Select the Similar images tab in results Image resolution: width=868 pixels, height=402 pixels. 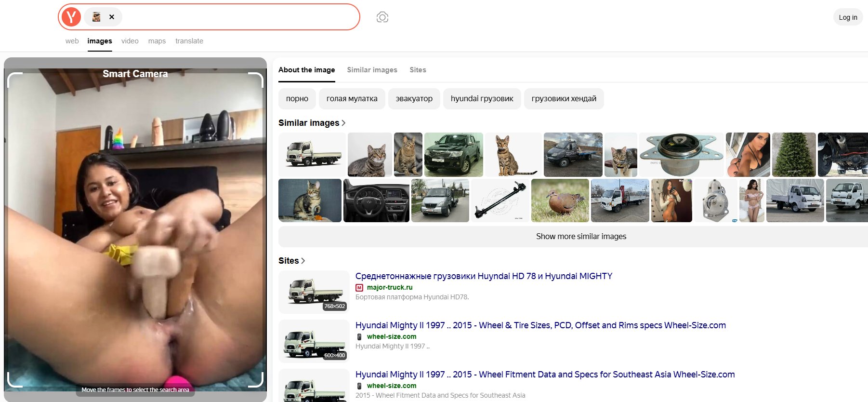[372, 70]
